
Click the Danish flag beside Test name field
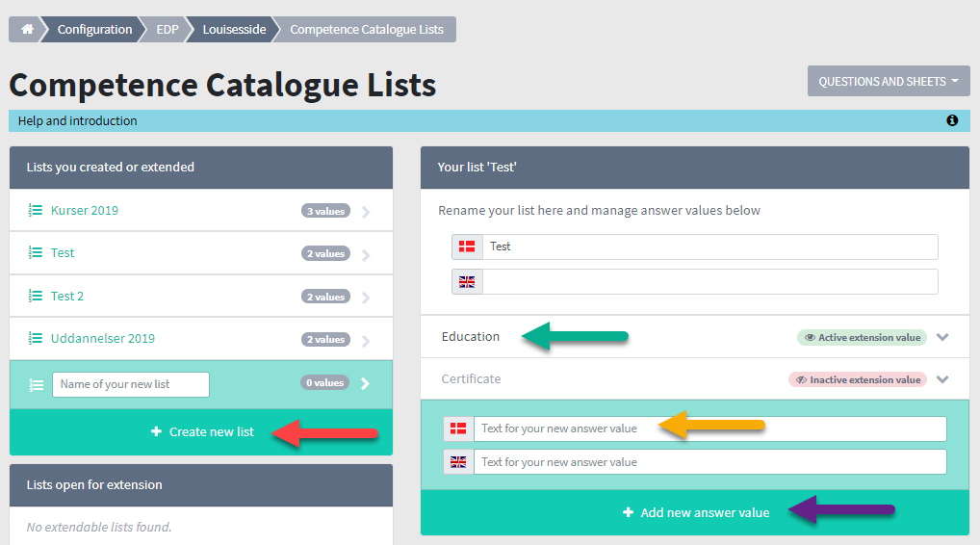467,247
